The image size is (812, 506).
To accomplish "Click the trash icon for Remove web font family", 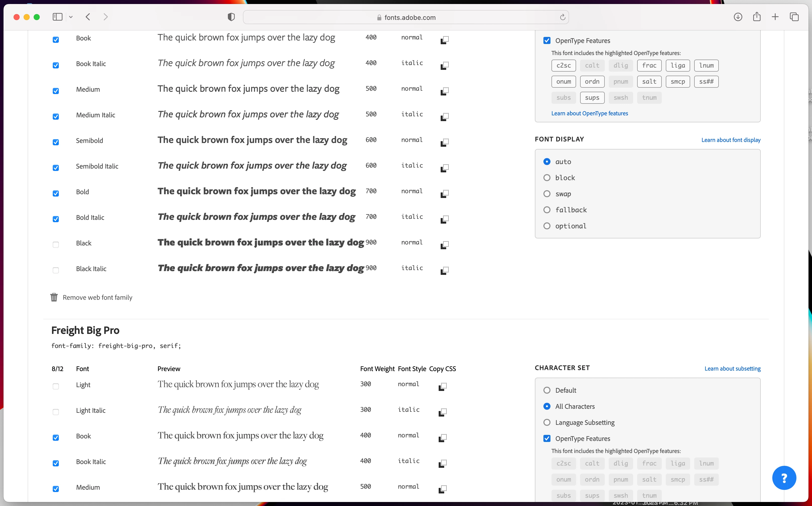I will [54, 297].
